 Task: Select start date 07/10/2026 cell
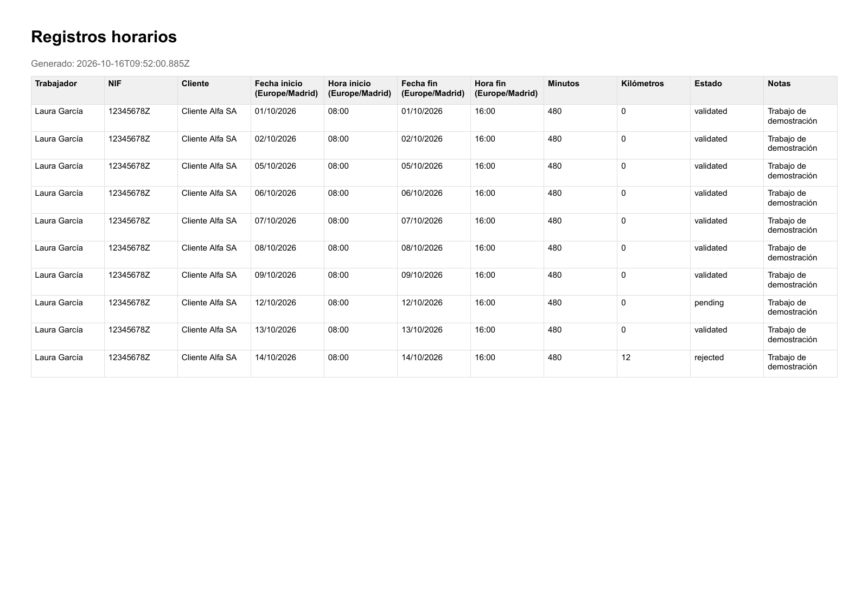click(288, 227)
